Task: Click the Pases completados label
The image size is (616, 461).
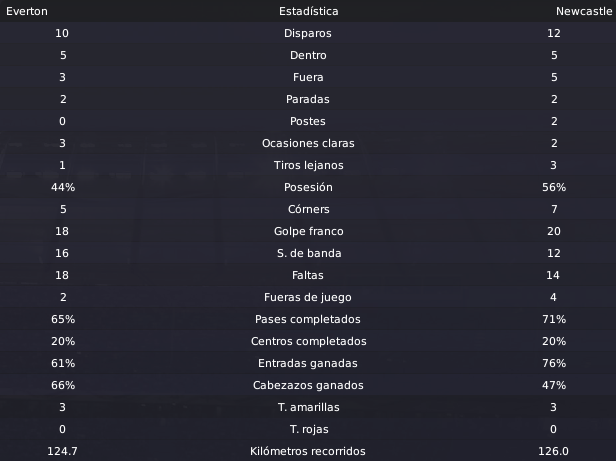Action: coord(308,319)
